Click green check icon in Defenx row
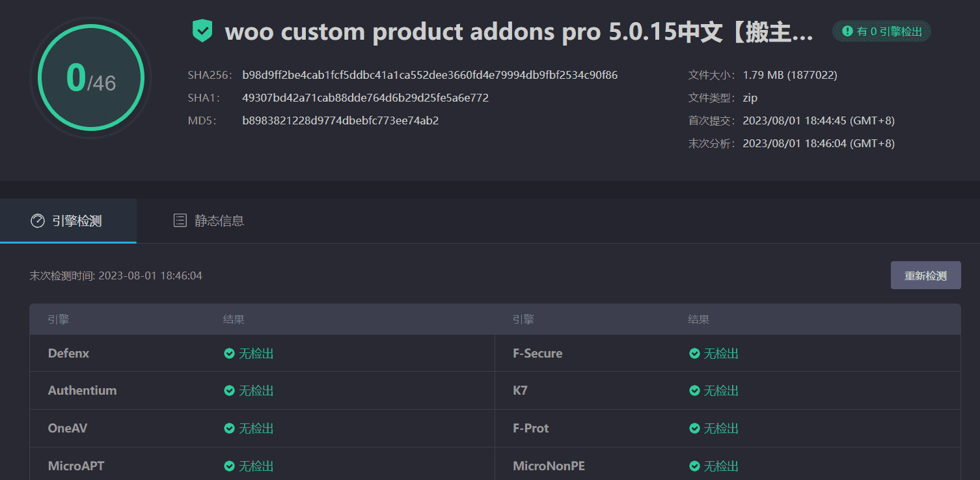980x480 pixels. tap(229, 354)
